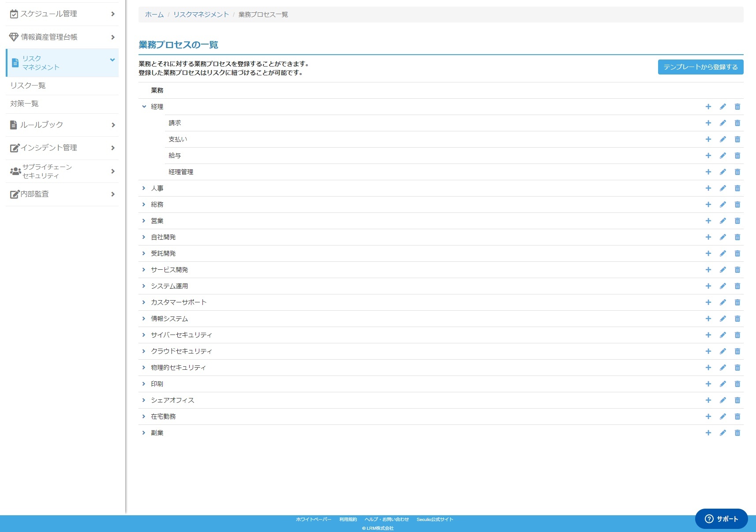The height and width of the screenshot is (532, 756).
Task: Click the ホーム breadcrumb link
Action: (154, 15)
